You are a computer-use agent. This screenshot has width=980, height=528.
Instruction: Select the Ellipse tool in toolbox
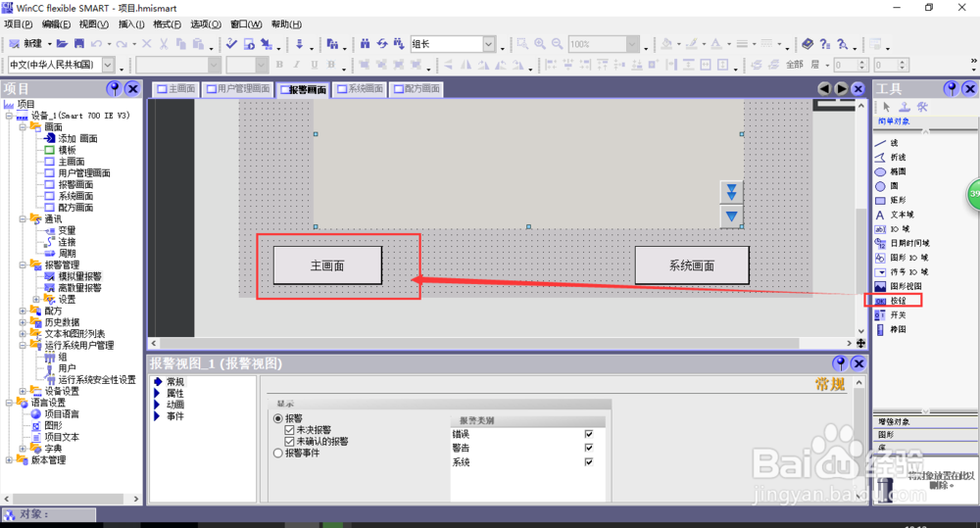pyautogui.click(x=890, y=171)
